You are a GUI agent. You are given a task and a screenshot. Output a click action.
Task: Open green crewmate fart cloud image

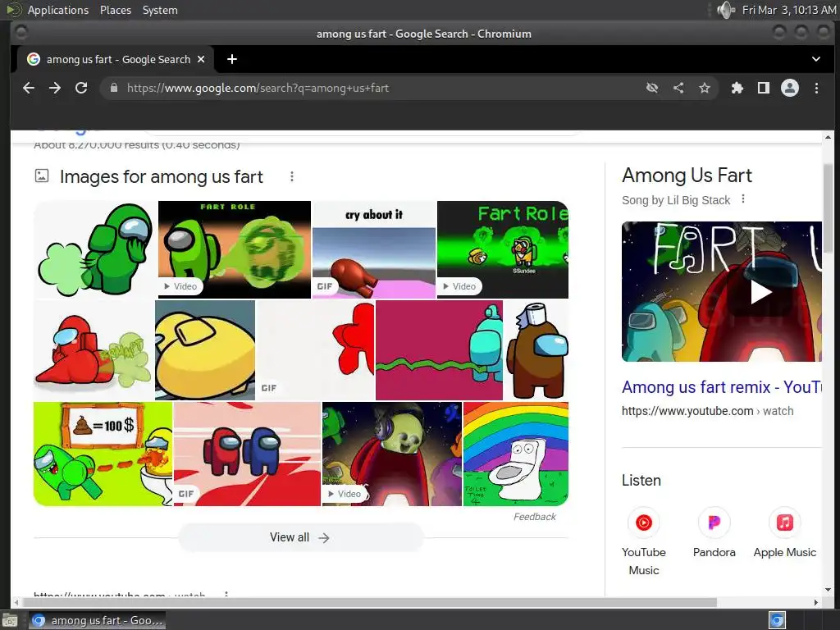95,249
